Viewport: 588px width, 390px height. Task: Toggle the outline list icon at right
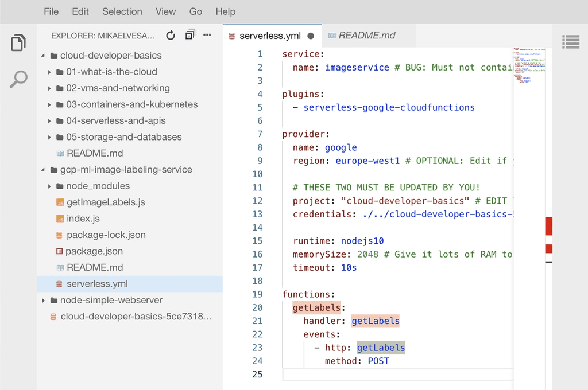[570, 41]
